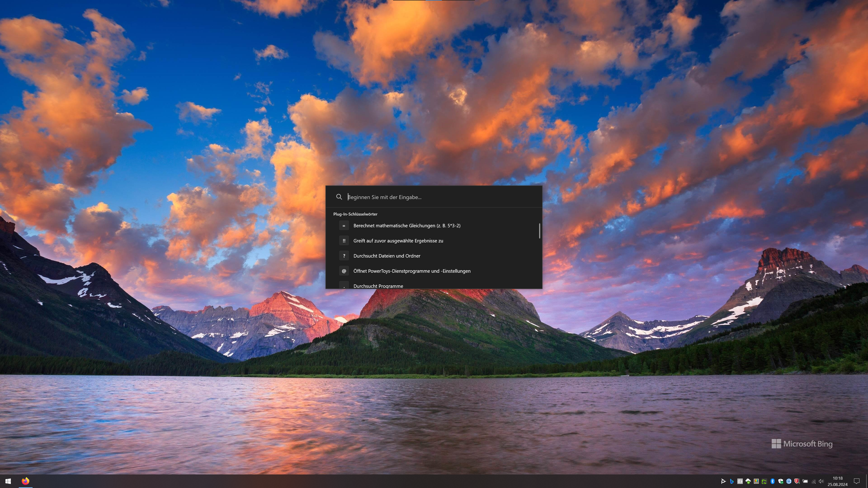The height and width of the screenshot is (488, 868).
Task: Open the Wi-Fi network flyout
Action: coord(814,482)
